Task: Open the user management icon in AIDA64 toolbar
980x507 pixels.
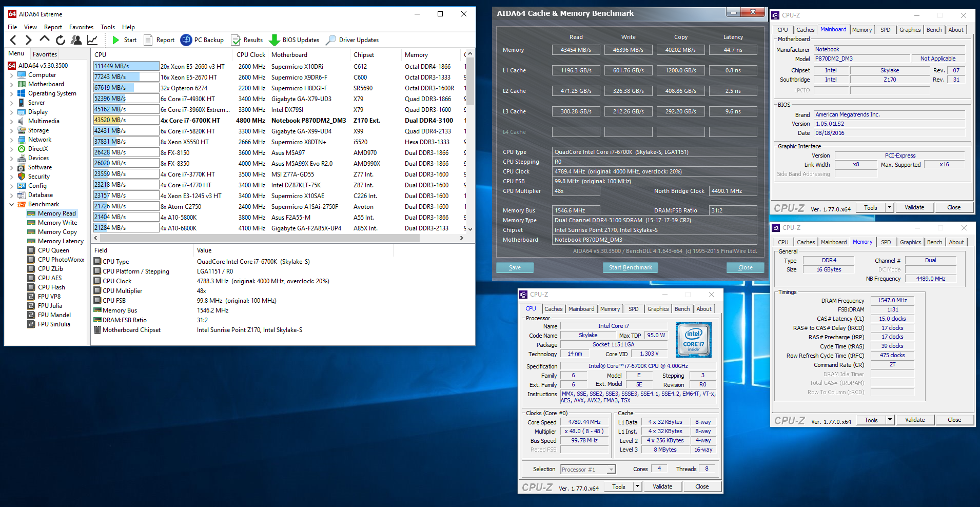Action: coord(76,40)
